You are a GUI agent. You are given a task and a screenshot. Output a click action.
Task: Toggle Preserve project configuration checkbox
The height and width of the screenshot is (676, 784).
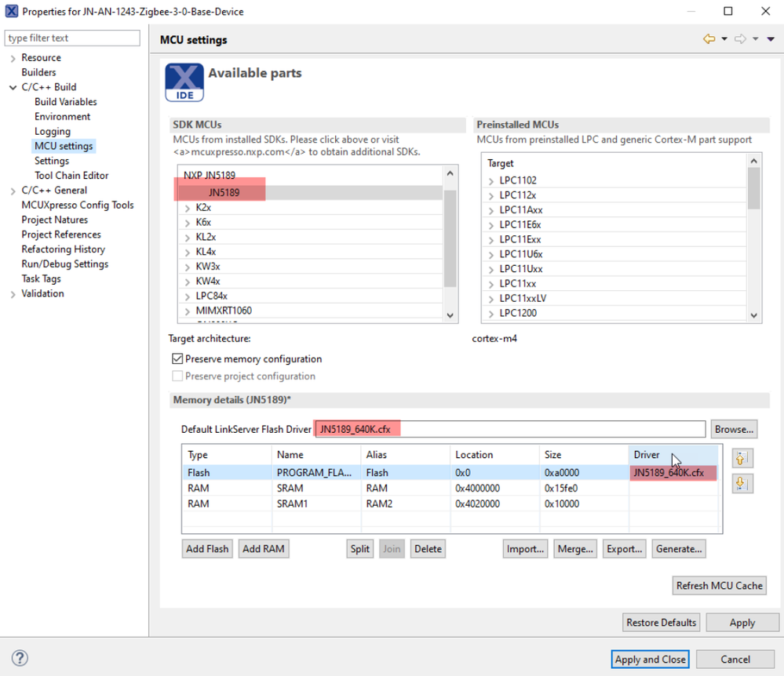point(177,376)
